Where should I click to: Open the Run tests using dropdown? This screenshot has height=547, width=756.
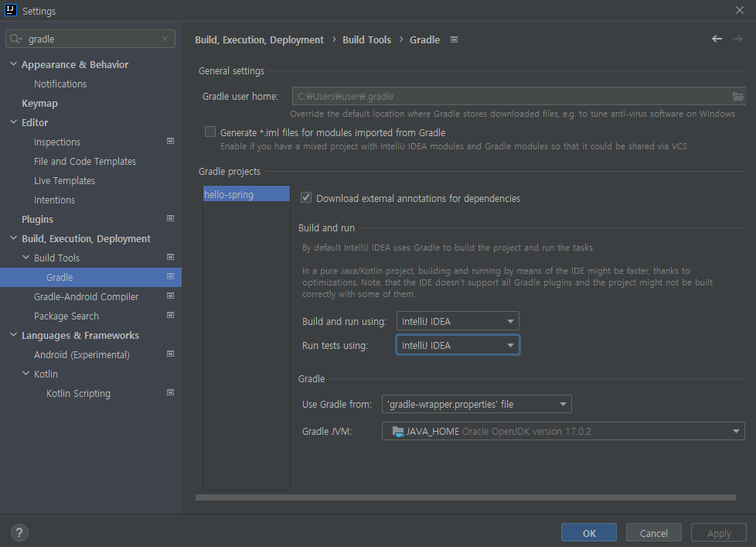pyautogui.click(x=458, y=345)
